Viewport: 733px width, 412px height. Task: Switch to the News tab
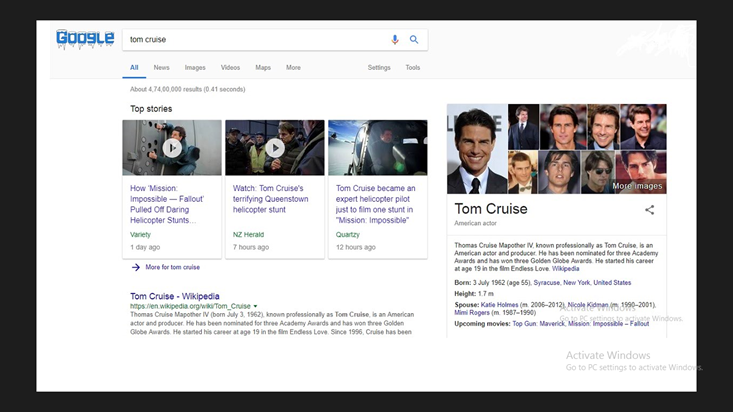coord(161,68)
